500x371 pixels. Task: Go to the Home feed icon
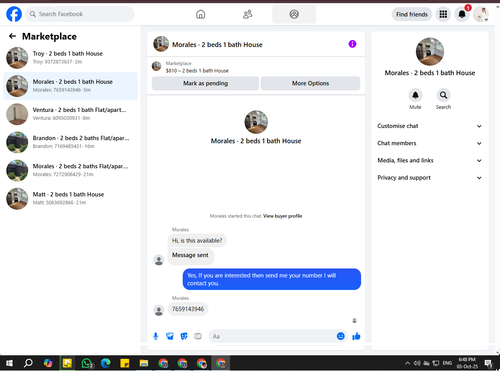200,14
